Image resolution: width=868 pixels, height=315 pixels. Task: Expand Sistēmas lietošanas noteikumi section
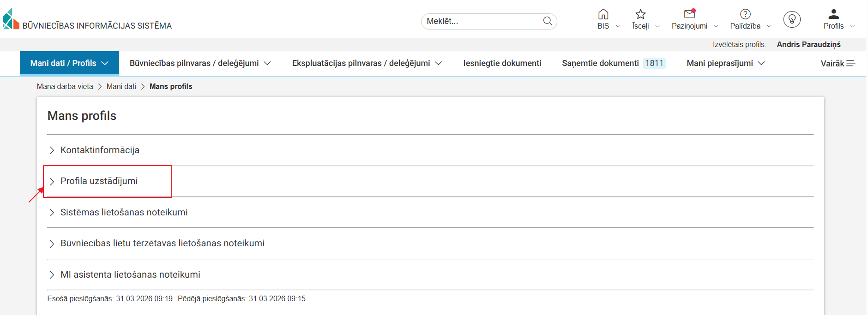click(x=124, y=212)
